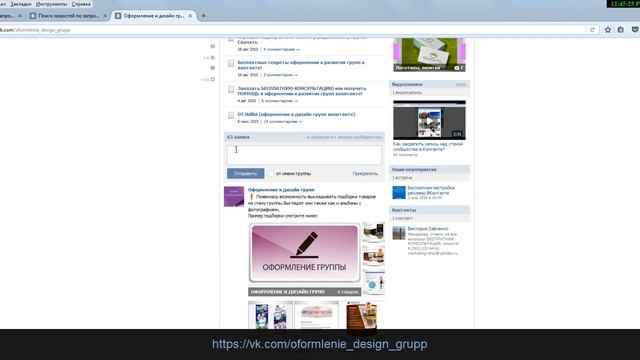The image size is (640, 360).
Task: Open the second small product thumbnail beside banner
Action: [x=373, y=256]
